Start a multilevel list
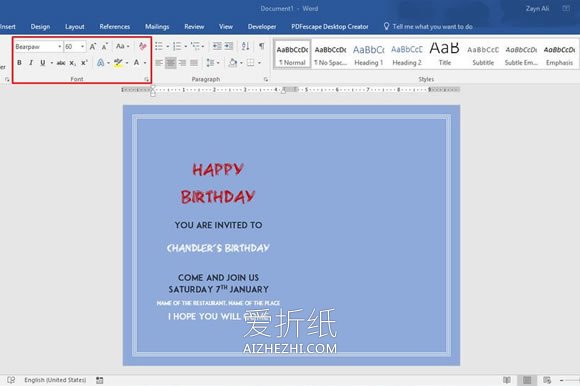The height and width of the screenshot is (386, 580). pyautogui.click(x=195, y=46)
